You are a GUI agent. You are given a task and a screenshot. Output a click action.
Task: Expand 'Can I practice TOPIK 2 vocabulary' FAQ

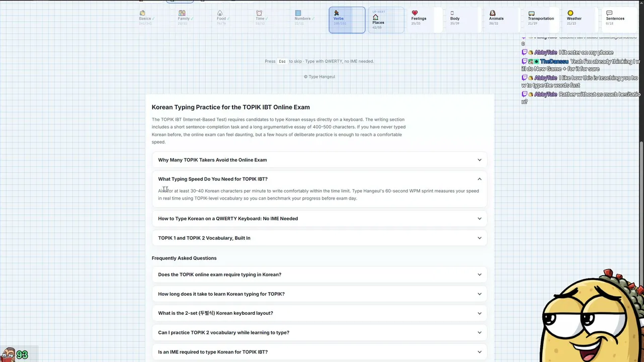[319, 332]
